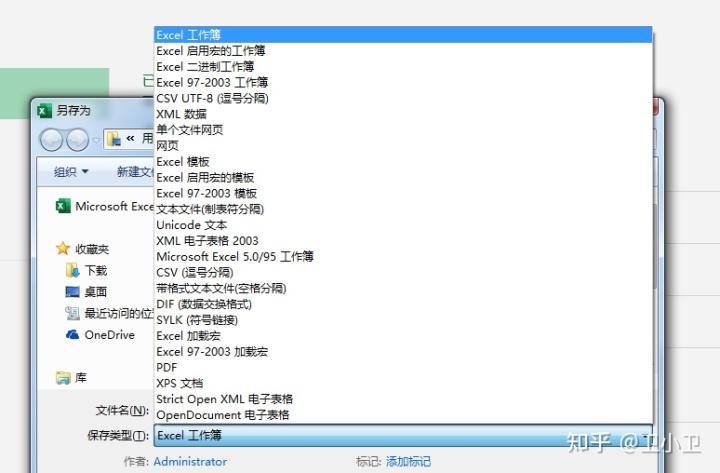The height and width of the screenshot is (473, 720).
Task: Select plain CSV (逗号分隔) format
Action: pyautogui.click(x=403, y=272)
